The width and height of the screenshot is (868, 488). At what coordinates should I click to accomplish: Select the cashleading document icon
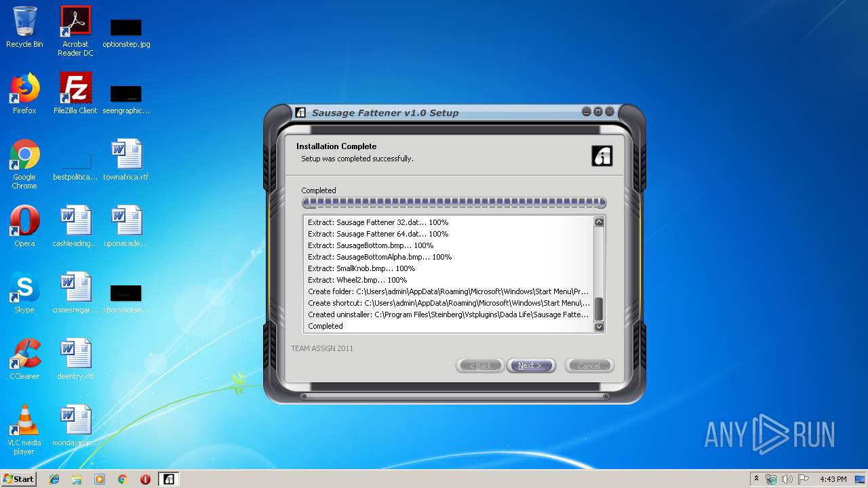pos(75,226)
